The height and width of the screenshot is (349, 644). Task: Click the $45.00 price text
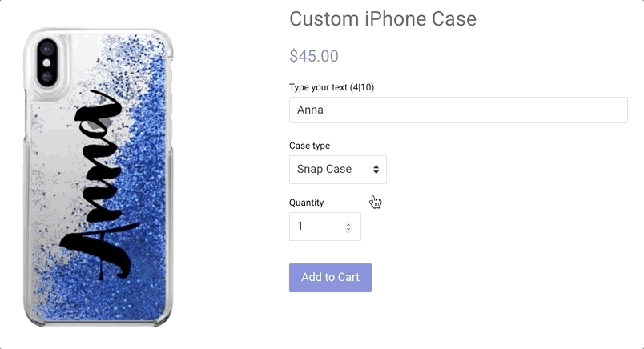pos(314,56)
